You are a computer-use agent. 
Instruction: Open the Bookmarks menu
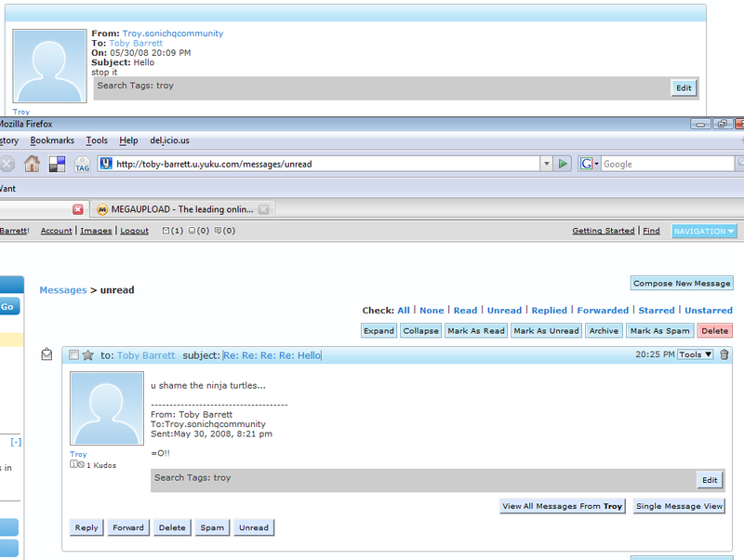[x=52, y=140]
